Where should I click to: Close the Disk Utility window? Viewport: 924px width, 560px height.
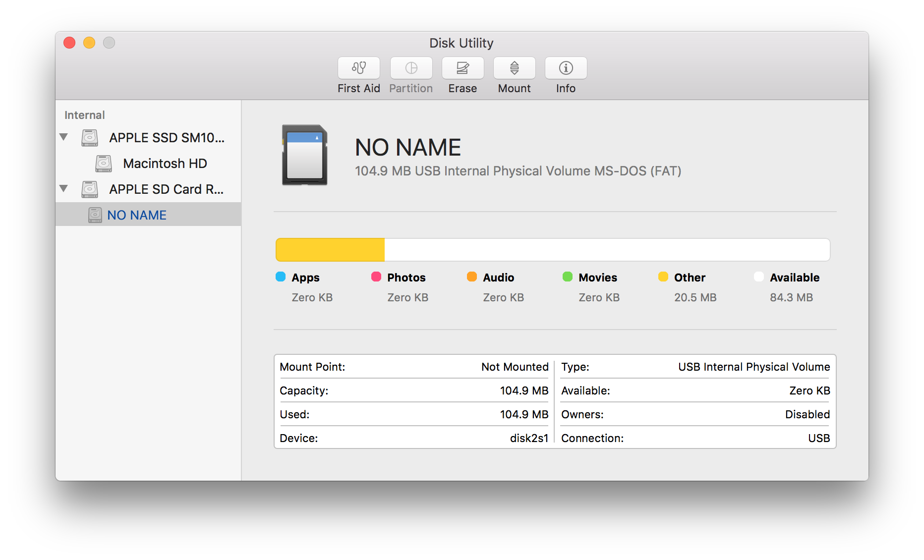pyautogui.click(x=69, y=43)
